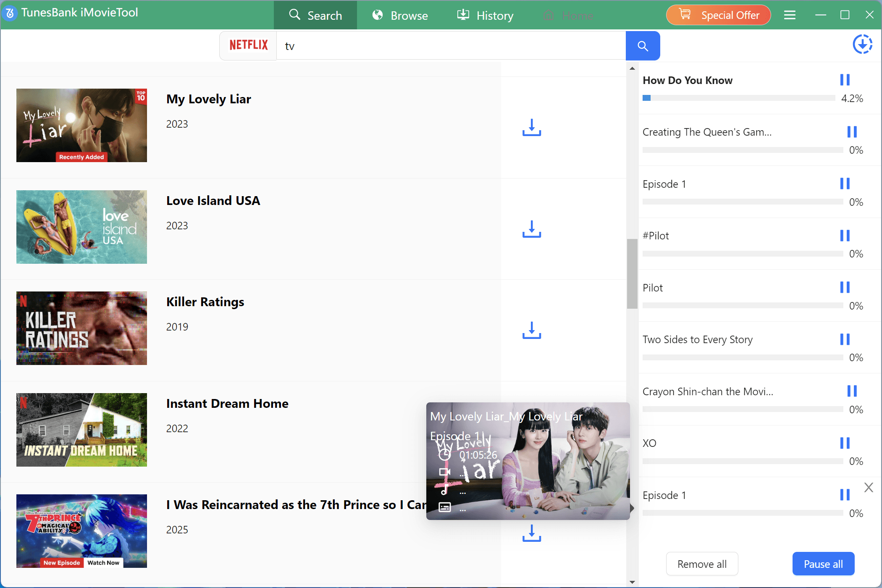Open the 7th Prince anime thumbnail
882x588 pixels.
pos(81,531)
